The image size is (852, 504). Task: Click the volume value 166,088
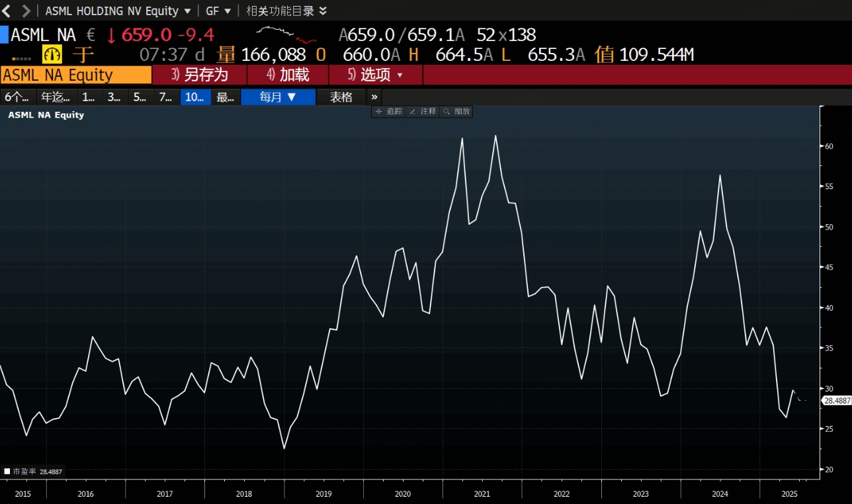[x=273, y=55]
